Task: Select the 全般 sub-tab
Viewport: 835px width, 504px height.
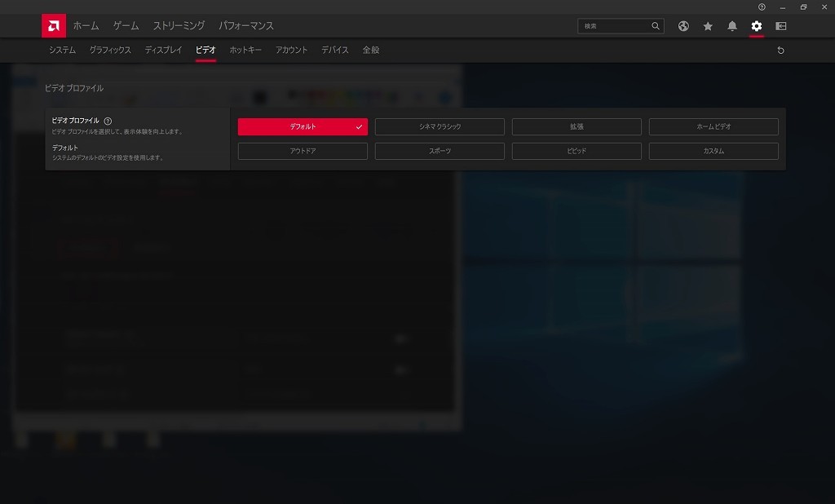Action: (x=371, y=50)
